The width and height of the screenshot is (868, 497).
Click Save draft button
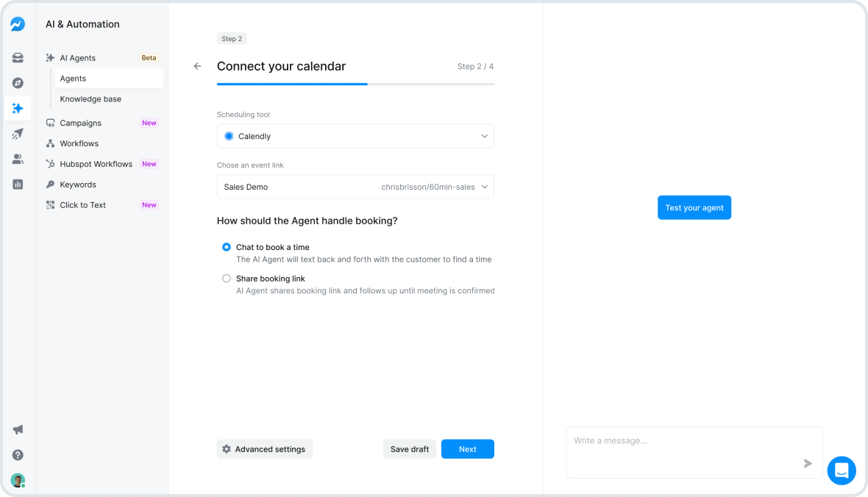click(410, 449)
